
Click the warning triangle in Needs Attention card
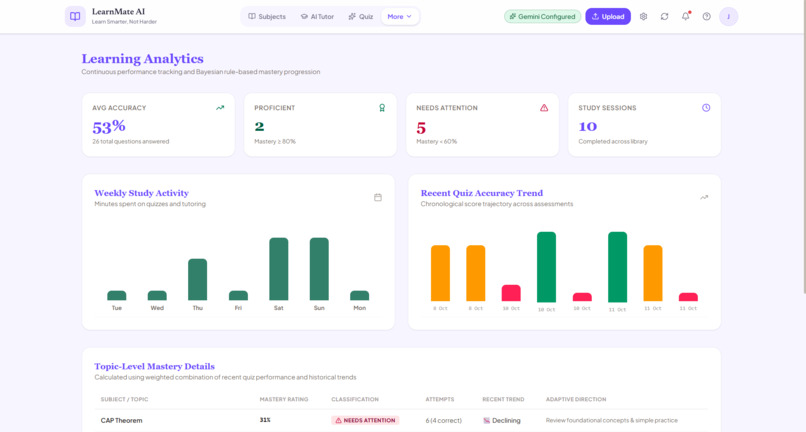(544, 108)
